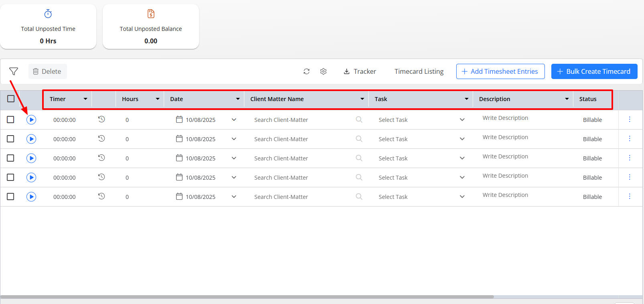644x304 pixels.
Task: Click Write Description field in third row
Action: (x=505, y=156)
